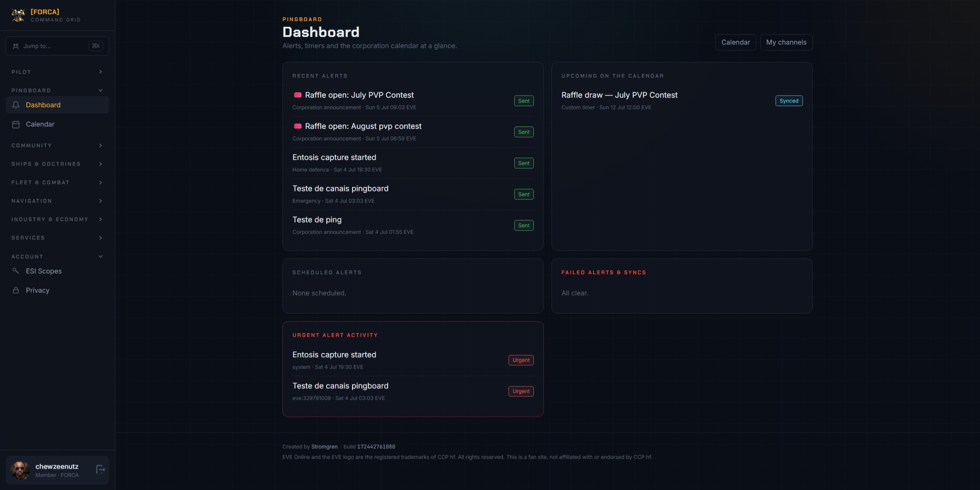Open the Calendar sidebar item

point(57,124)
